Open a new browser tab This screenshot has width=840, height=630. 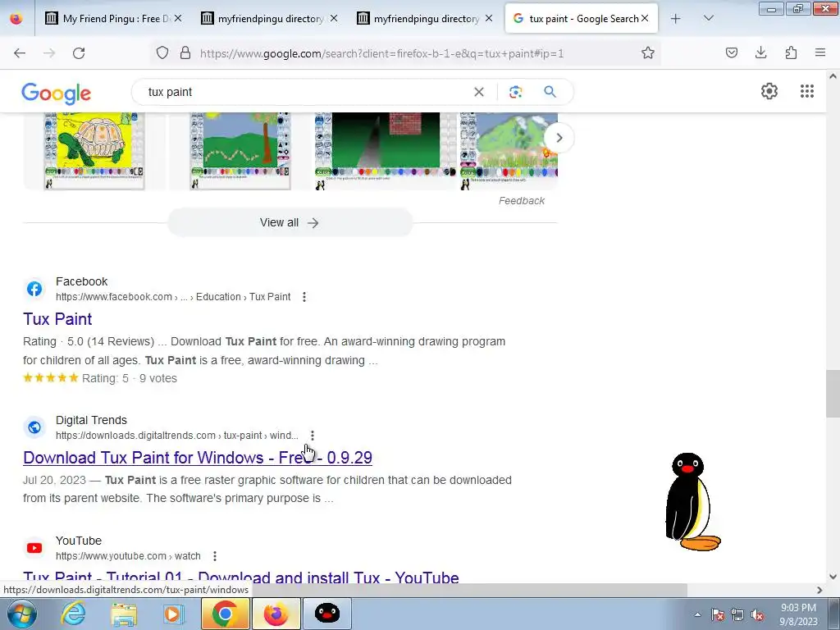[x=676, y=19]
